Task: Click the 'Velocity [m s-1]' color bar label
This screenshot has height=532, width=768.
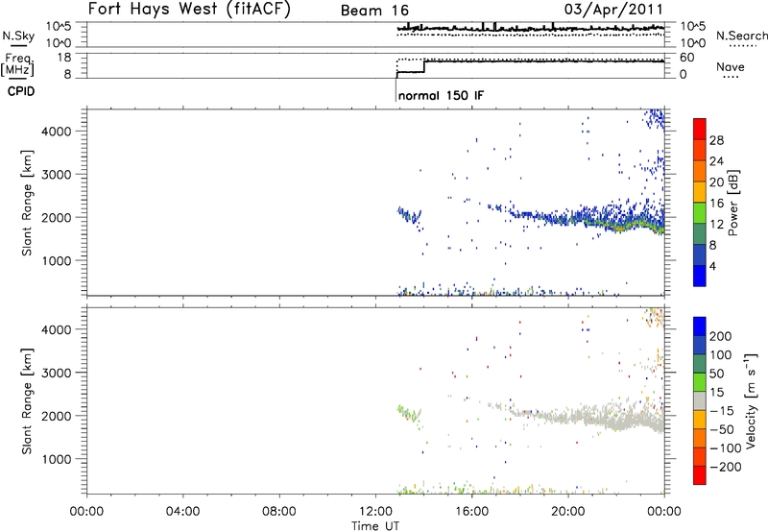Action: (x=751, y=400)
